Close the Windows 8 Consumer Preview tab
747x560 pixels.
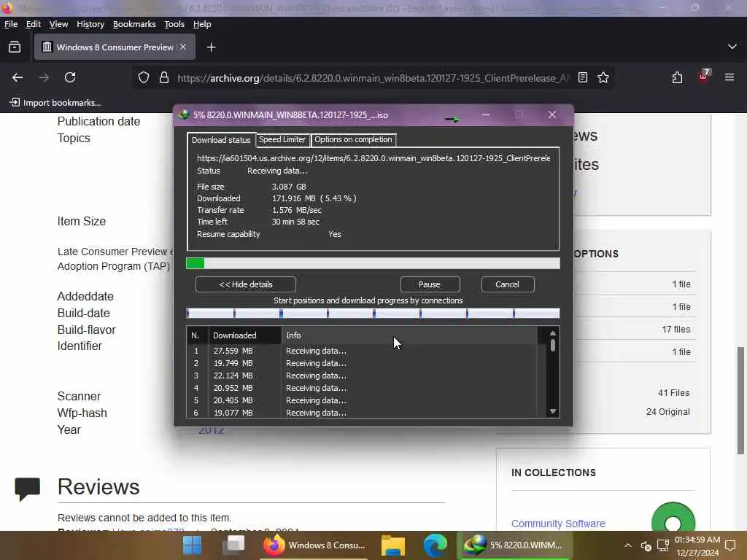click(x=183, y=47)
